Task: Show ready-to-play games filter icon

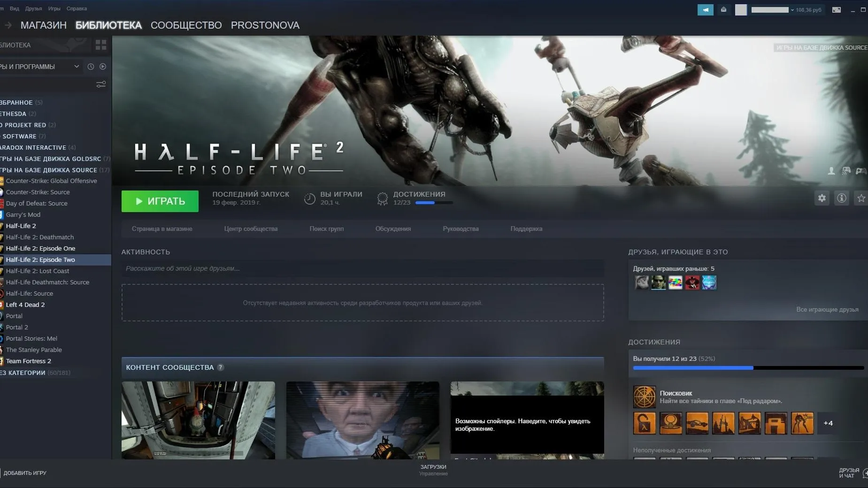Action: [103, 67]
